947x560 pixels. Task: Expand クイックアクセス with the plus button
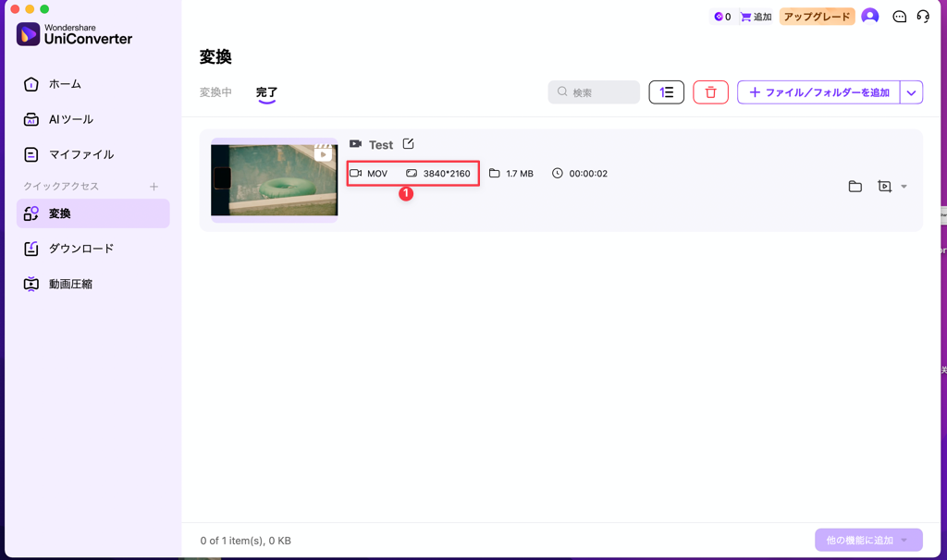point(155,186)
